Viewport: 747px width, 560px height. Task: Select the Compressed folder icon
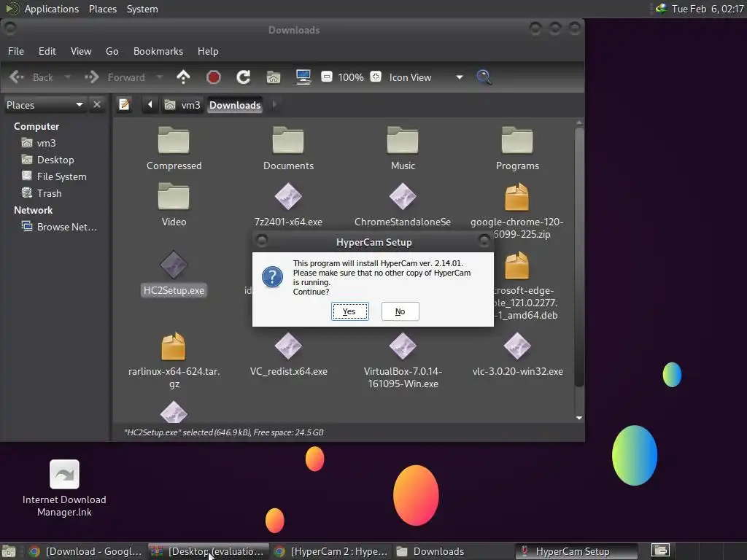tap(174, 141)
